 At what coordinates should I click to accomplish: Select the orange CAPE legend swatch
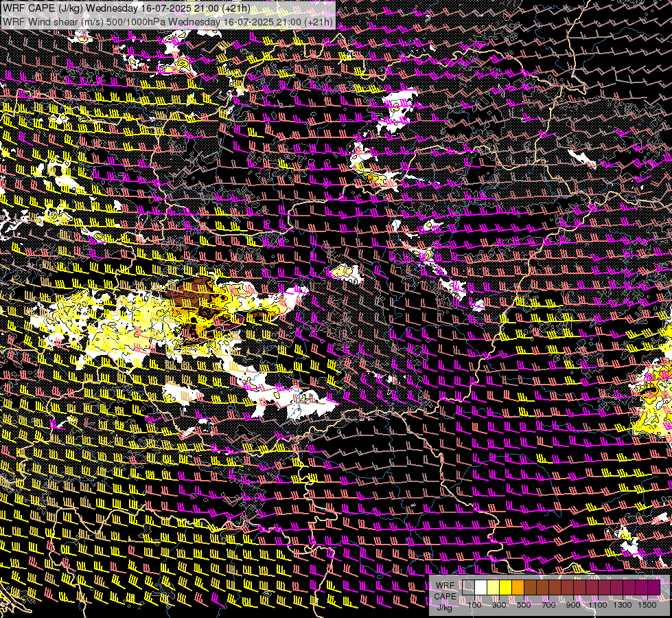pyautogui.click(x=518, y=588)
